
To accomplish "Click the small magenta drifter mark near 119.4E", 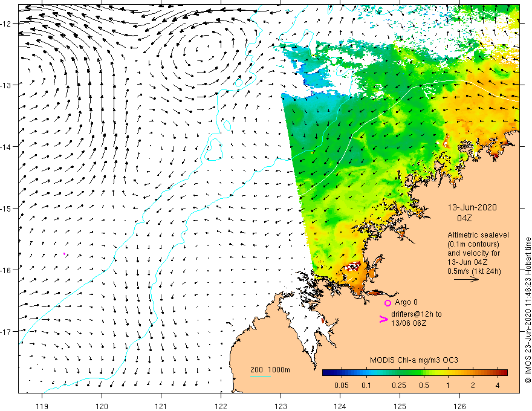I will pyautogui.click(x=64, y=253).
